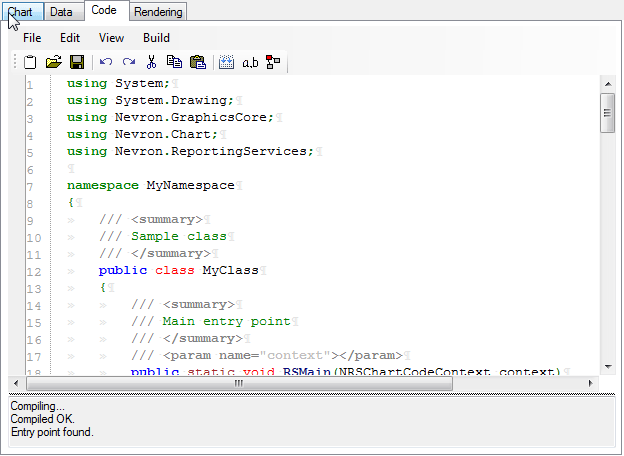Screen dimensions: 624x456
Task: Open the Build menu
Action: tap(156, 37)
